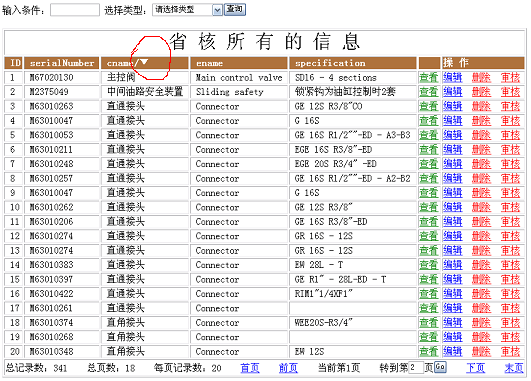Click the 总记录数: 341 status text
The height and width of the screenshot is (381, 531).
coord(37,368)
